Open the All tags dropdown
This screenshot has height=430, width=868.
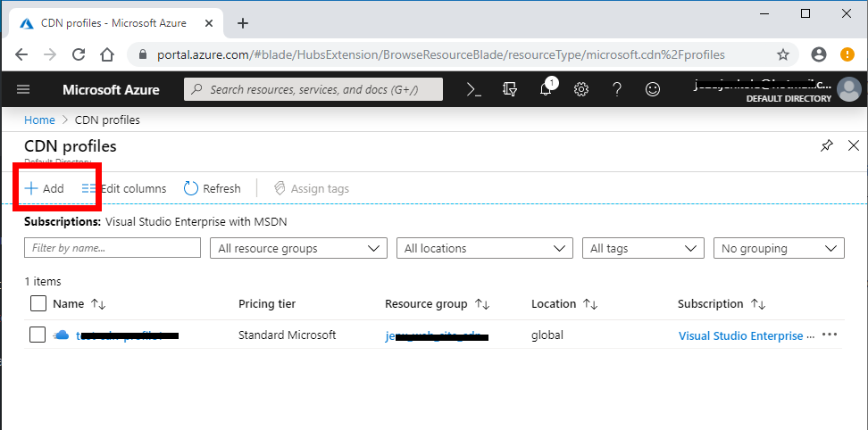pos(643,248)
